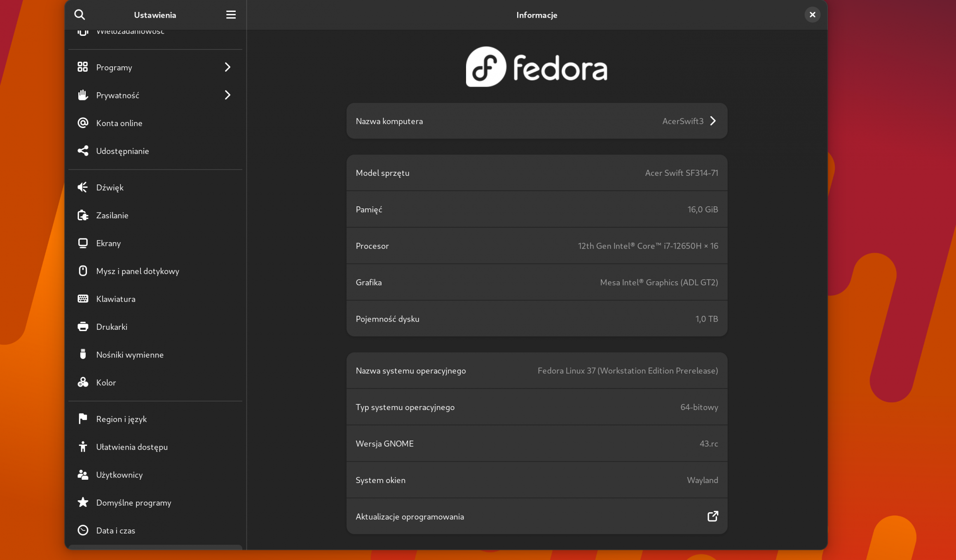Open the Użytkownicy settings page
This screenshot has height=560, width=956.
tap(119, 474)
